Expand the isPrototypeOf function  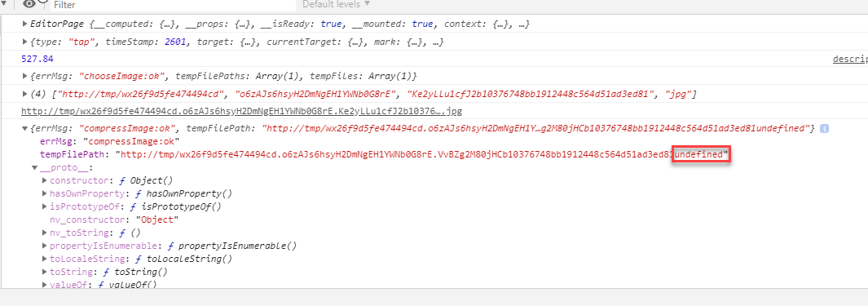[45, 206]
